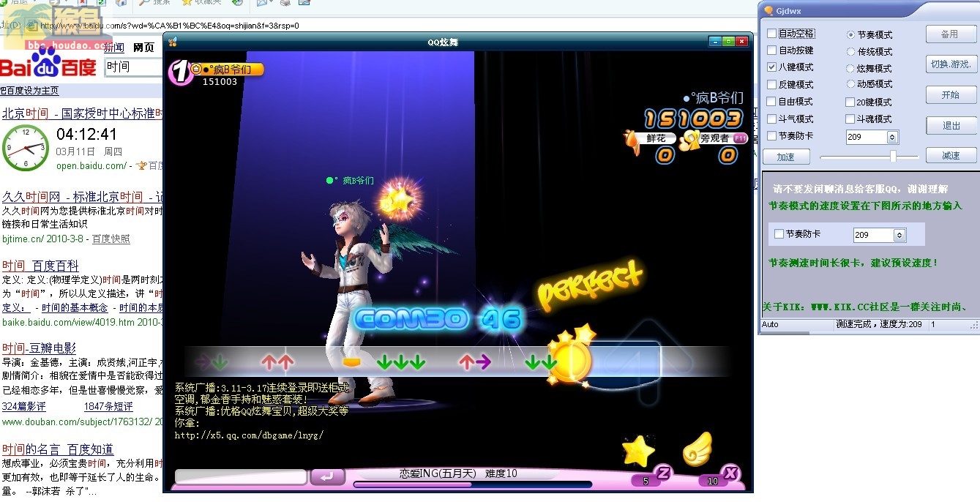Screen dimensions: 980x502
Task: Open the 324篇影评 link
Action: point(23,406)
